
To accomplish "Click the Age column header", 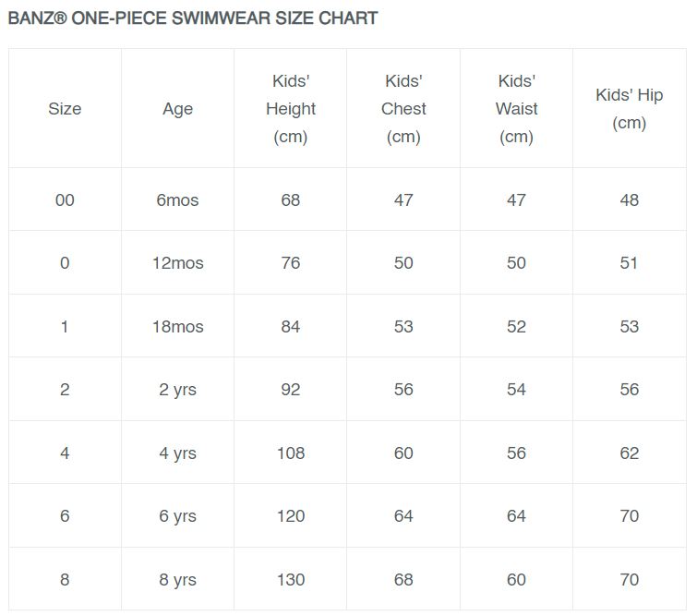I will pos(177,109).
